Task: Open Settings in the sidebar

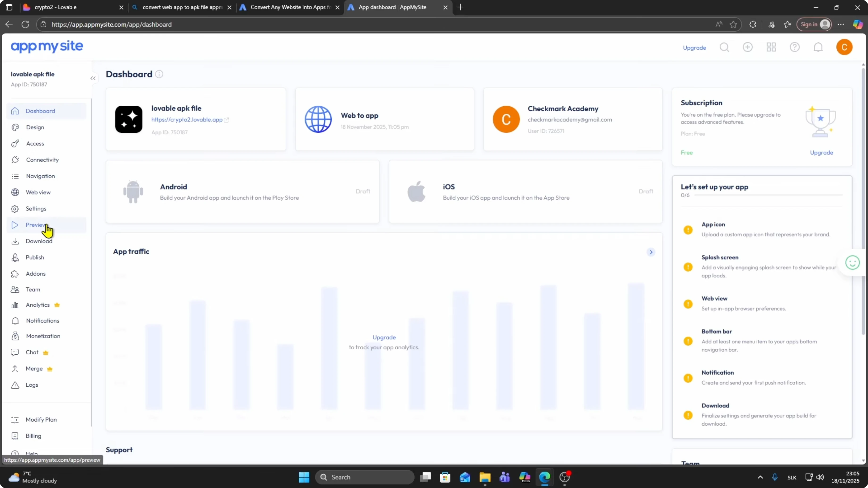Action: (x=46, y=208)
